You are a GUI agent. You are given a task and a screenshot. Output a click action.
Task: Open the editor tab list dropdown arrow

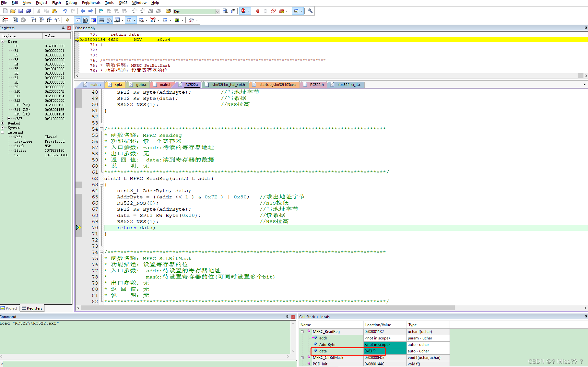(x=584, y=85)
